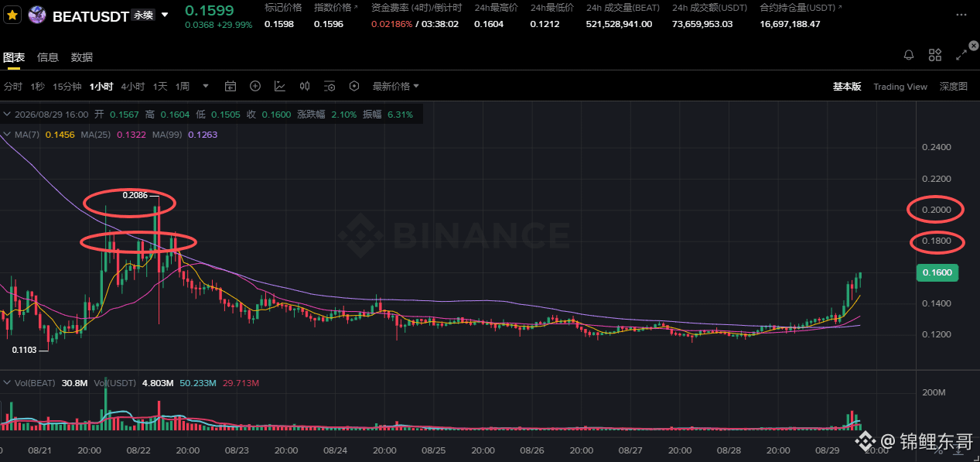This screenshot has width=980, height=462.
Task: Click the 0.1400 price axis label
Action: point(937,303)
